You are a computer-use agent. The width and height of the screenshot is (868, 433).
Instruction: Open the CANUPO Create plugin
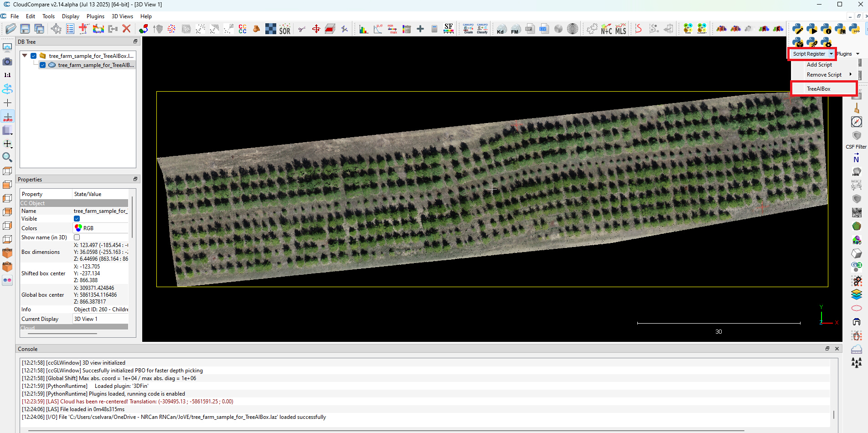[x=468, y=29]
